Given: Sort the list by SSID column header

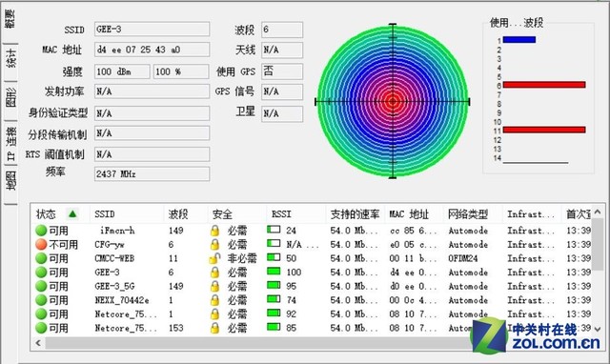Looking at the screenshot, I should (x=128, y=213).
